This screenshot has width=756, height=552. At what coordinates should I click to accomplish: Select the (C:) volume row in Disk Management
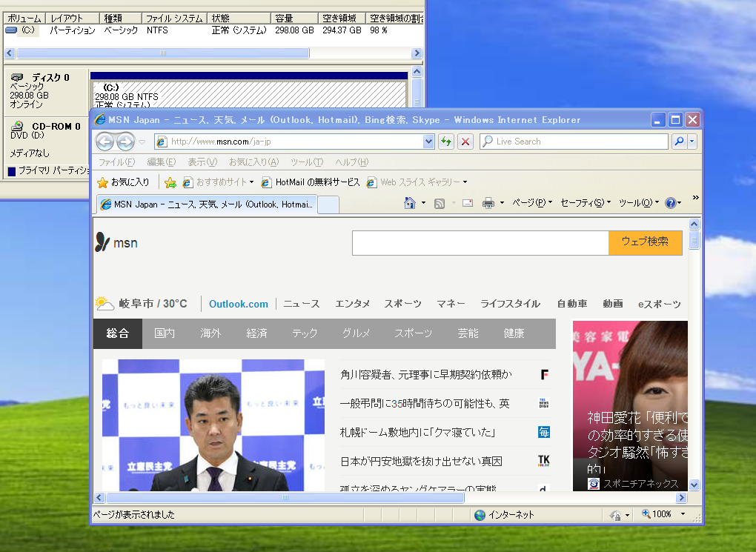click(x=213, y=30)
